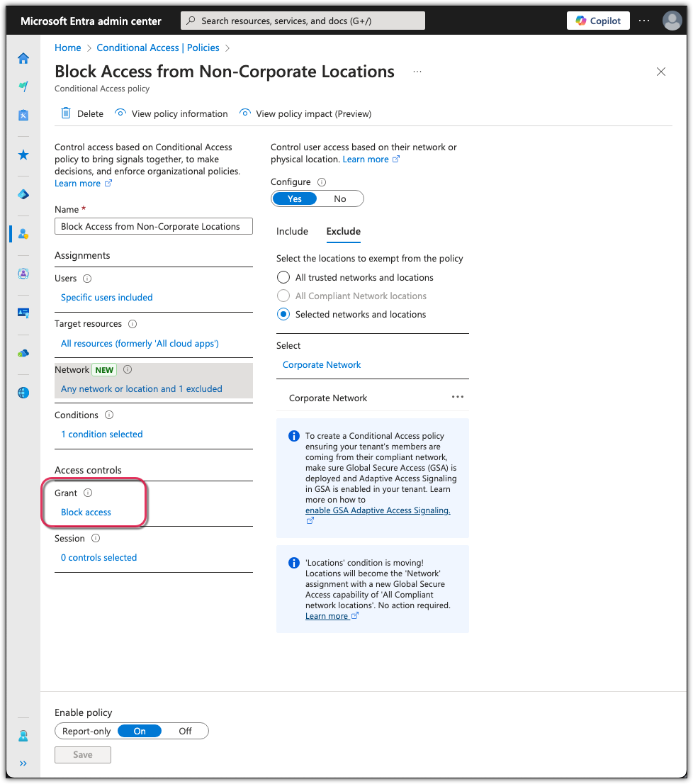Click the Corporate Network list row text
Viewport: 693px width, 784px height.
click(x=328, y=398)
